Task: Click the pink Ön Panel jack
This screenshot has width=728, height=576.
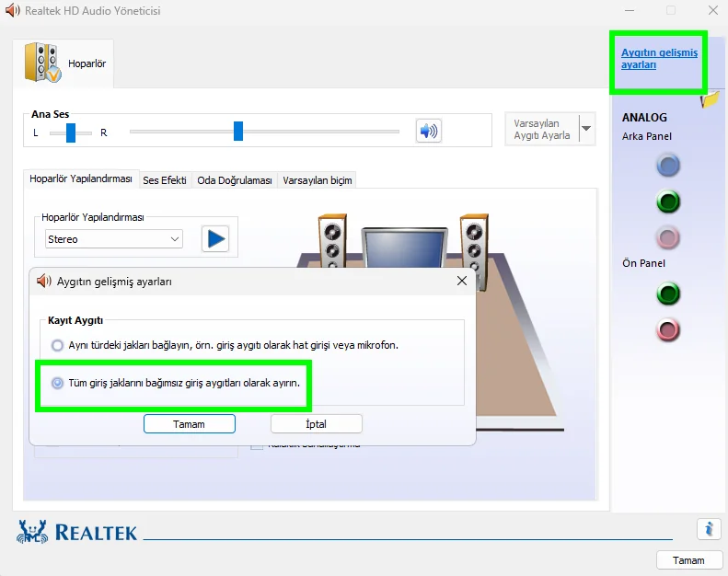Action: click(668, 329)
